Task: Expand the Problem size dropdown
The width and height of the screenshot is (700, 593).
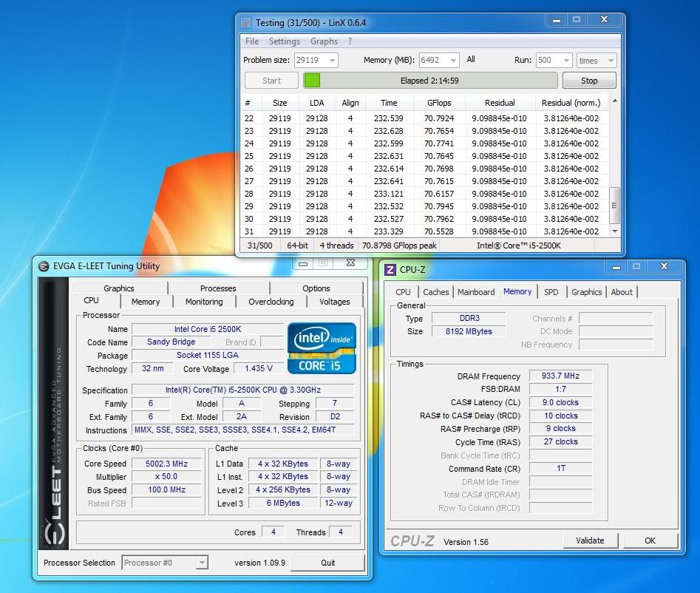Action: pyautogui.click(x=332, y=61)
